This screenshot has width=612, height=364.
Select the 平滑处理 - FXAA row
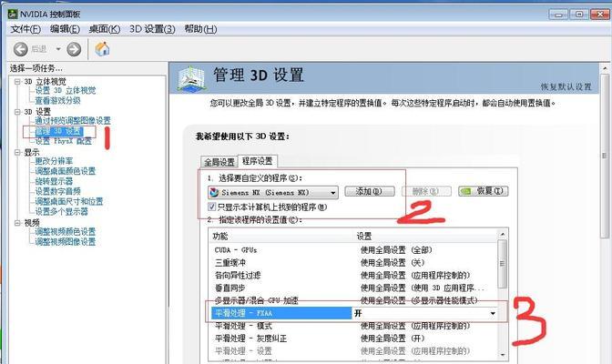[x=355, y=313]
